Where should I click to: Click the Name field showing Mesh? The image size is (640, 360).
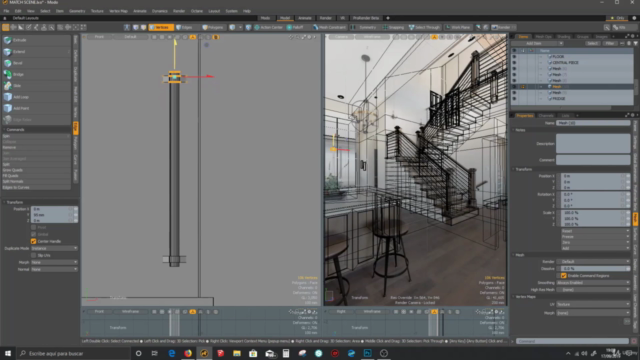(x=593, y=123)
